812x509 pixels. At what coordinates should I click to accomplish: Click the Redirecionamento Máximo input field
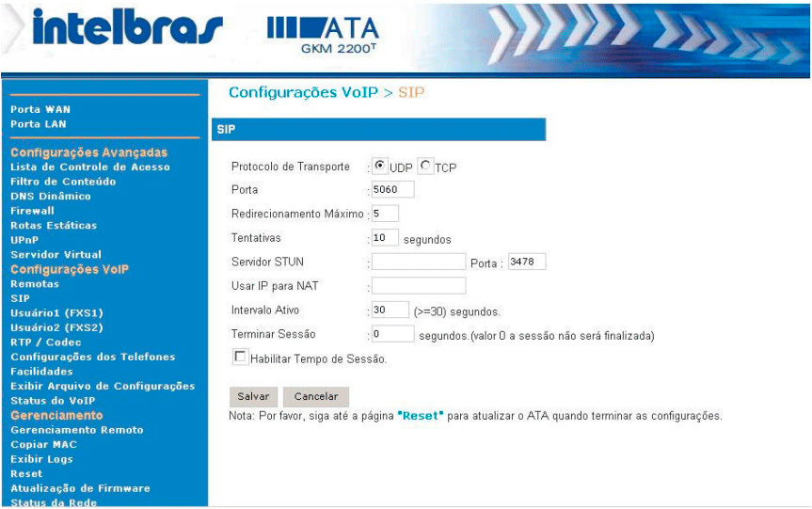click(385, 214)
